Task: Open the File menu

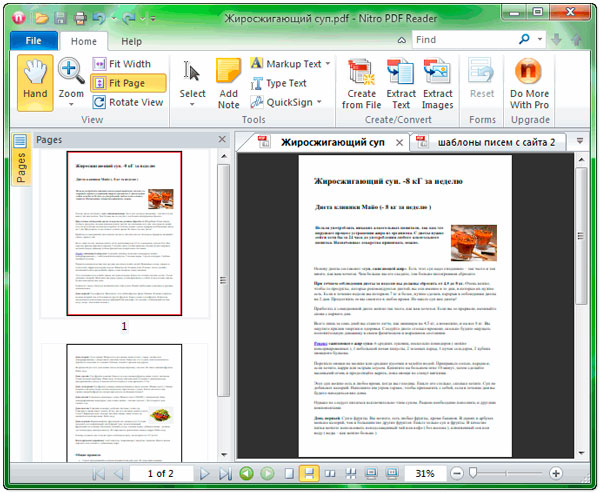Action: click(x=33, y=41)
